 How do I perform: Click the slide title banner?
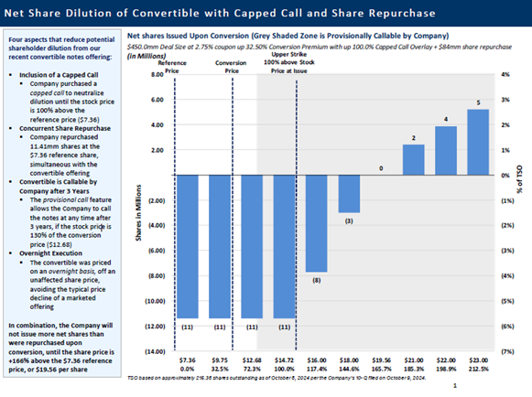coord(266,13)
